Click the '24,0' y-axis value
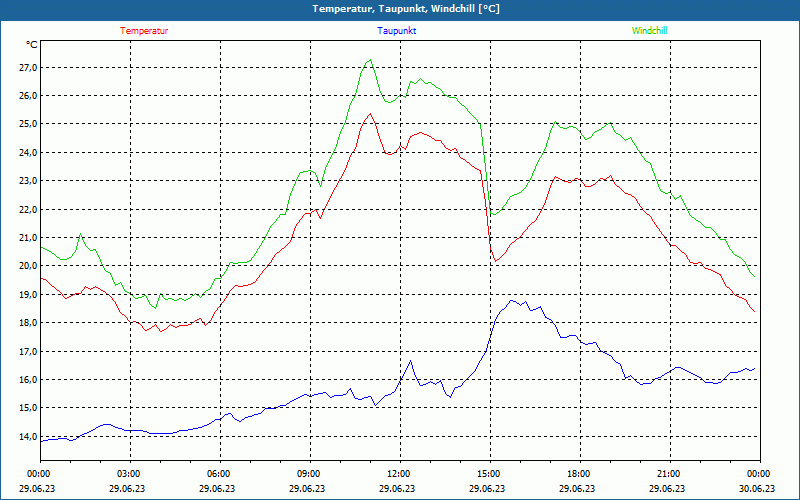800x500 pixels. tap(29, 153)
